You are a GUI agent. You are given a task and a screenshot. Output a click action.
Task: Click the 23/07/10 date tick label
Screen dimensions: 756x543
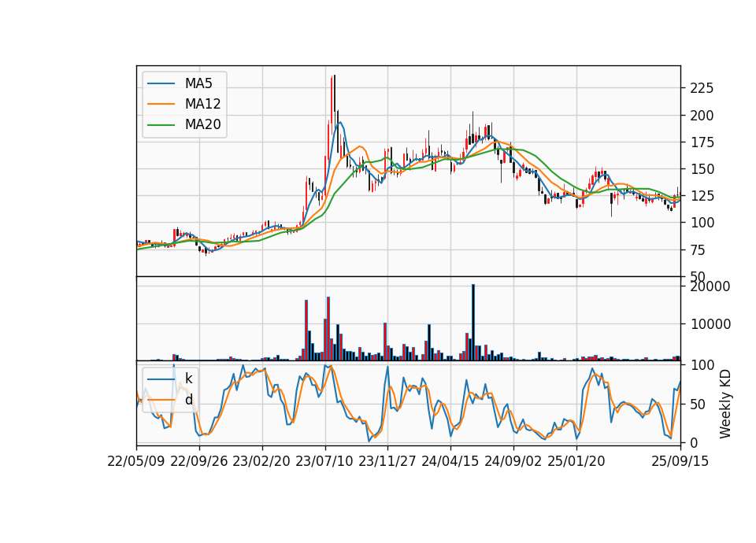pos(324,461)
